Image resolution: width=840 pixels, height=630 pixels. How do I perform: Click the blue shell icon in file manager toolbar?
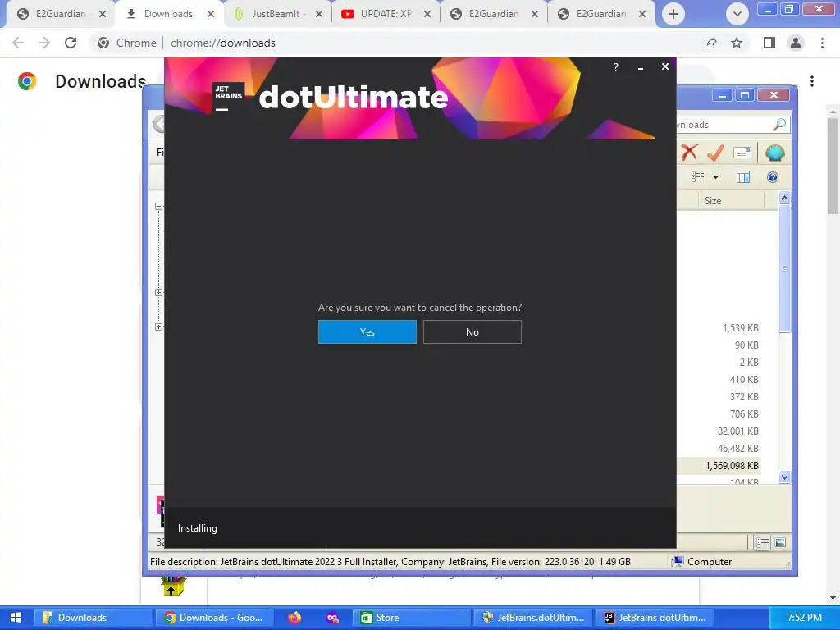tap(774, 153)
